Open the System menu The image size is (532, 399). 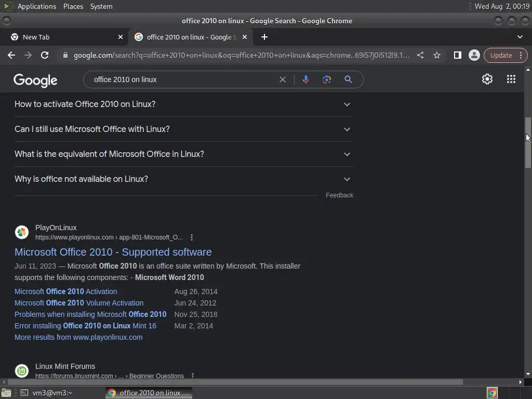pyautogui.click(x=101, y=6)
